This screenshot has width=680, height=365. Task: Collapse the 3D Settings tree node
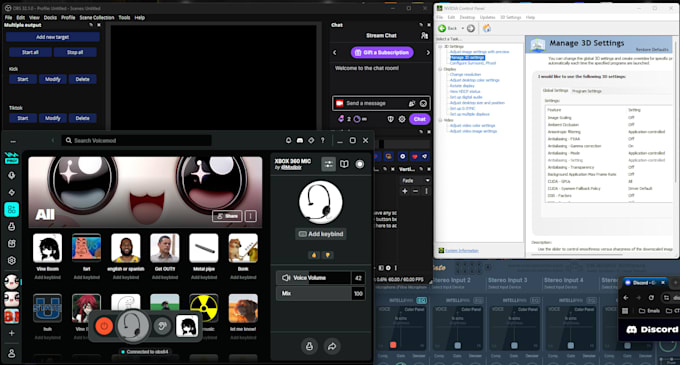click(440, 46)
